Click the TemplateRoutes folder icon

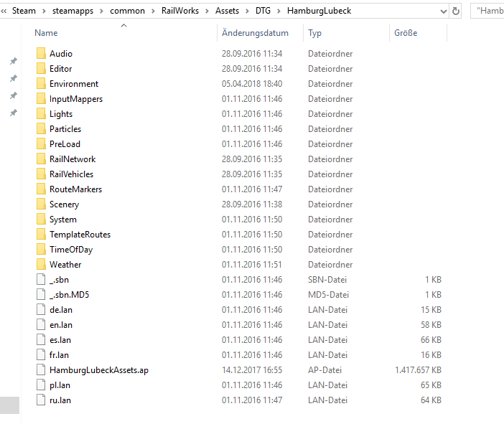(41, 235)
